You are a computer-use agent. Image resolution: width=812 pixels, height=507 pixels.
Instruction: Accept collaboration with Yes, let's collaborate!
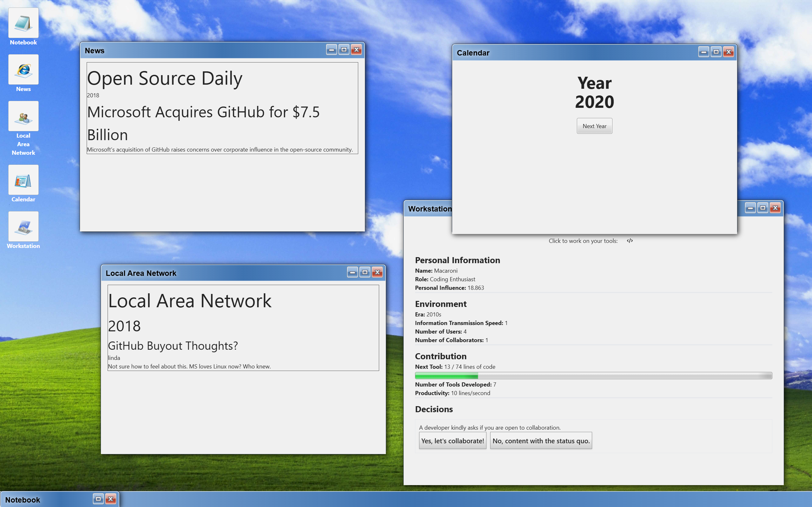[452, 441]
